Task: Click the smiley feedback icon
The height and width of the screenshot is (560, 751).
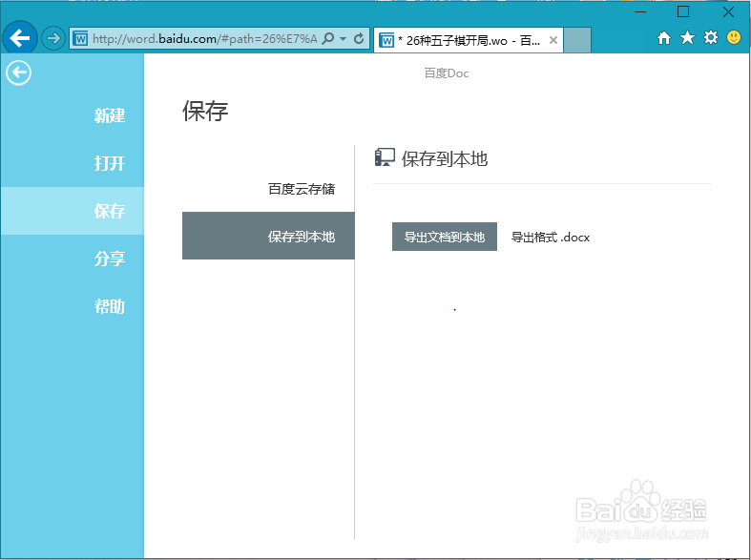Action: point(734,37)
